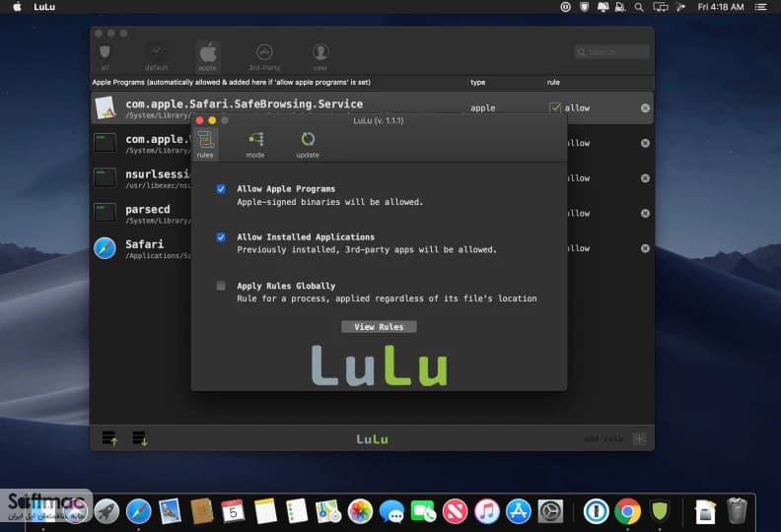Select the default rules filter
The width and height of the screenshot is (781, 532).
pos(157,57)
